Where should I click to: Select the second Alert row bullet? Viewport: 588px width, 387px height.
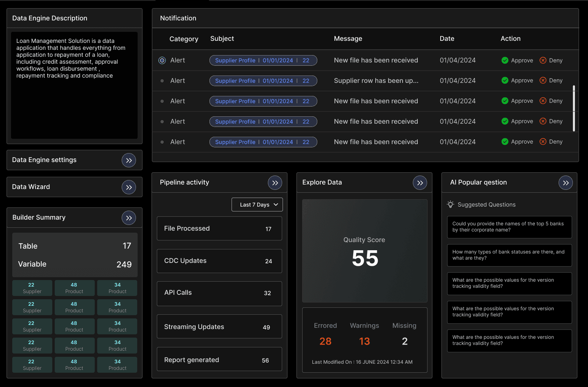pyautogui.click(x=162, y=81)
